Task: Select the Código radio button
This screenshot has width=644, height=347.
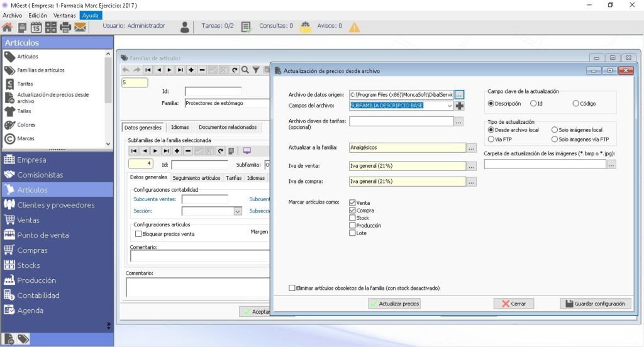Action: point(576,104)
